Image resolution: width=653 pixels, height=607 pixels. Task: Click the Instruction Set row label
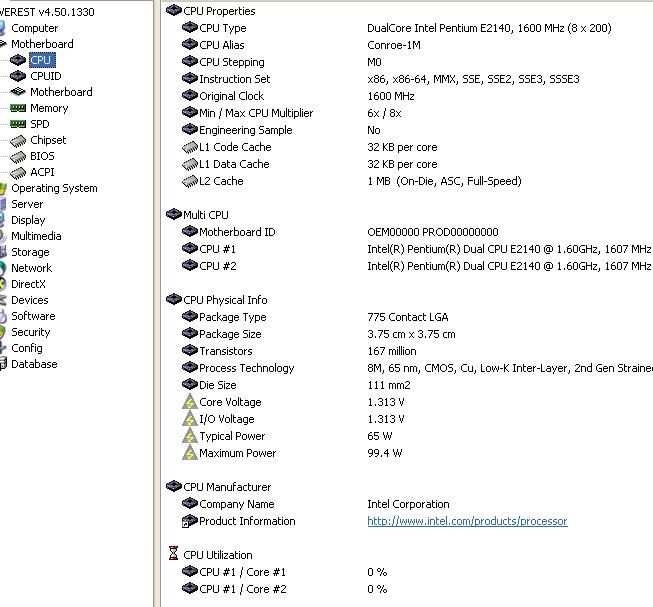234,79
